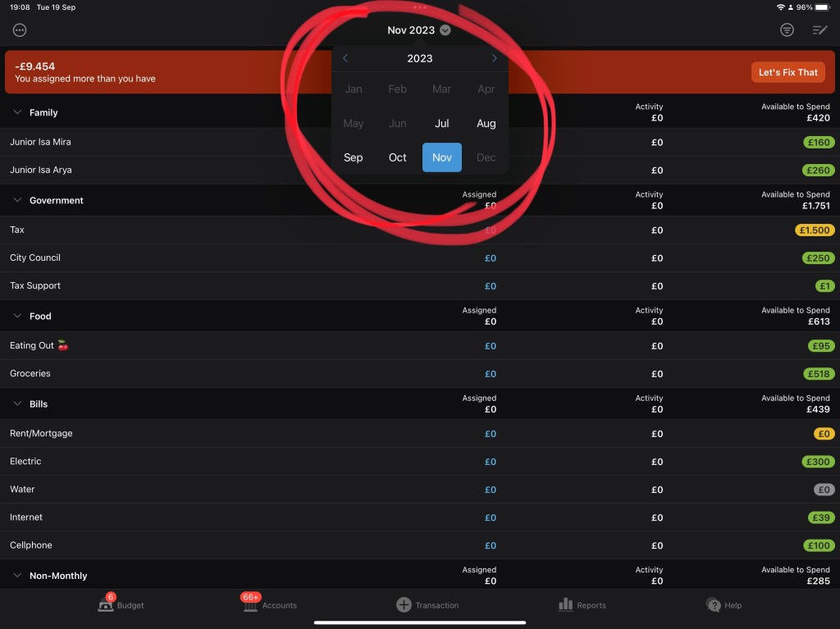Open the Accounts tab
840x629 pixels.
(269, 604)
